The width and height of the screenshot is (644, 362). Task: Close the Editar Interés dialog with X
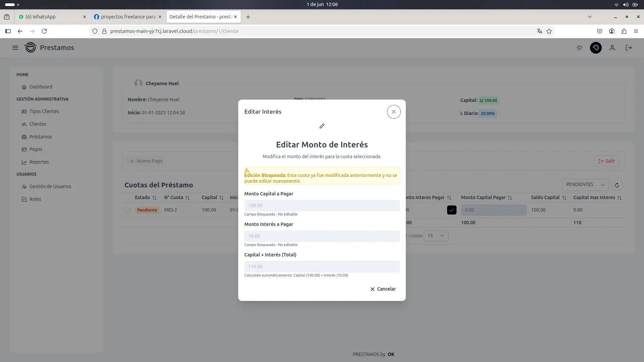pyautogui.click(x=393, y=112)
